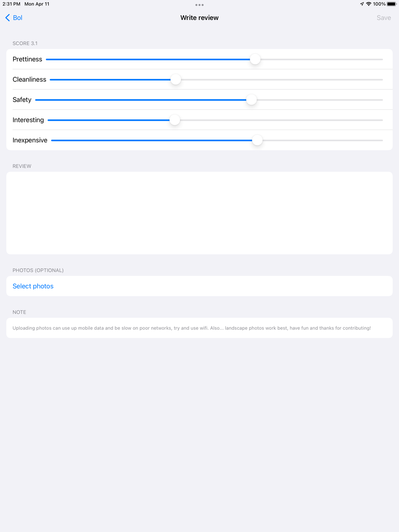The height and width of the screenshot is (532, 399).
Task: Open the Select photos picker
Action: pos(33,286)
